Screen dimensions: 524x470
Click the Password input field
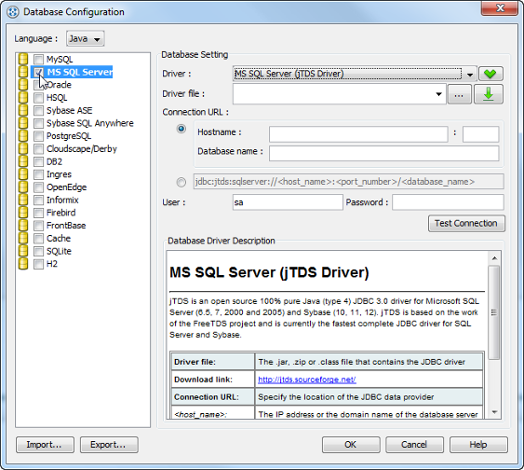tap(448, 202)
